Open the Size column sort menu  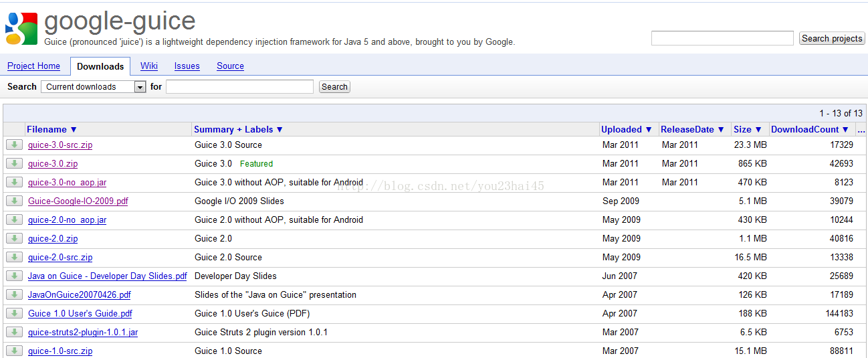click(x=748, y=130)
